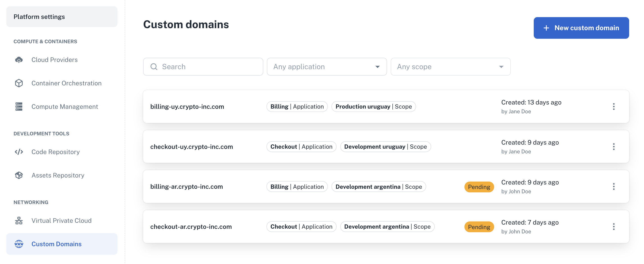Click the Pending badge on billing-ar.crypto-inc.com
This screenshot has height=264, width=644.
[x=479, y=187]
